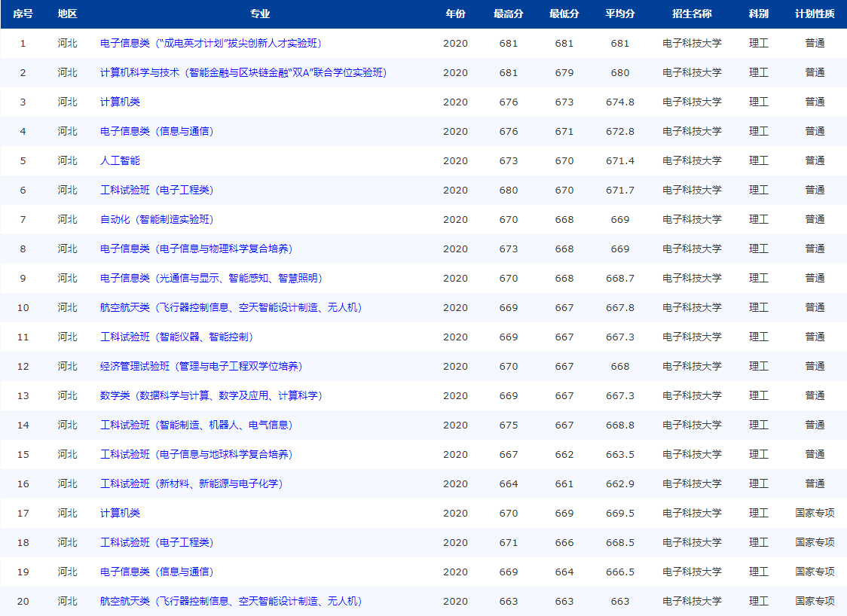Click the 地区 column header

(68, 14)
